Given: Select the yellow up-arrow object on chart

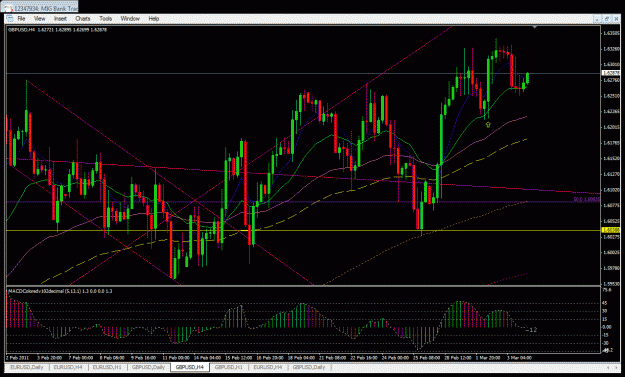Looking at the screenshot, I should [488, 125].
